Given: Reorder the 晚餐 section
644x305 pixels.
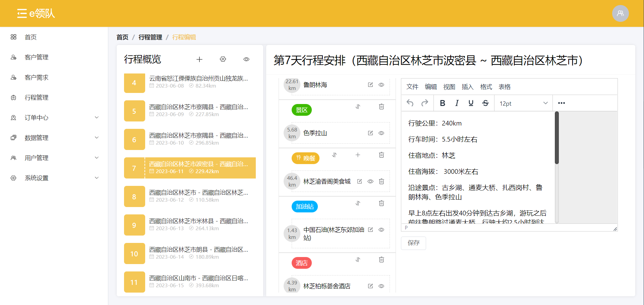Looking at the screenshot, I should [x=335, y=155].
